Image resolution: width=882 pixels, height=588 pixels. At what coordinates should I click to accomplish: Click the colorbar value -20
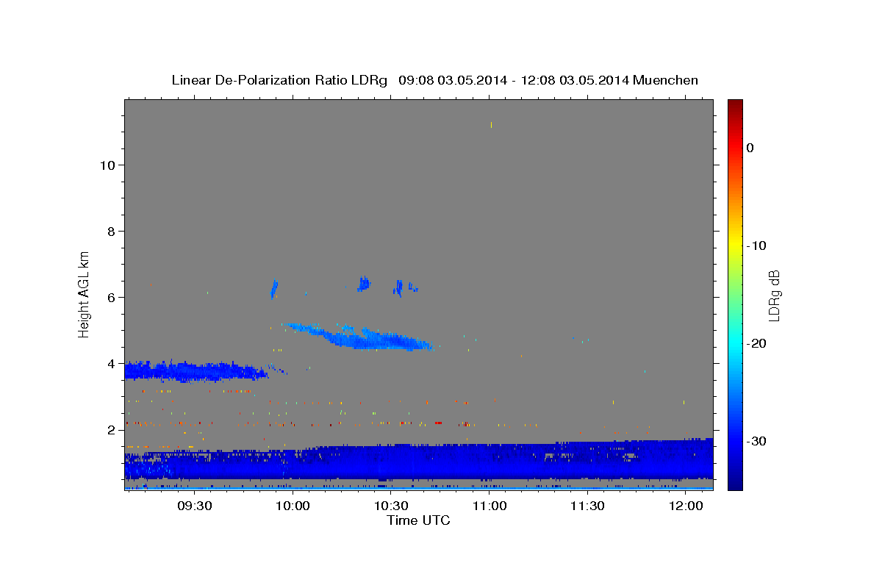tap(758, 343)
